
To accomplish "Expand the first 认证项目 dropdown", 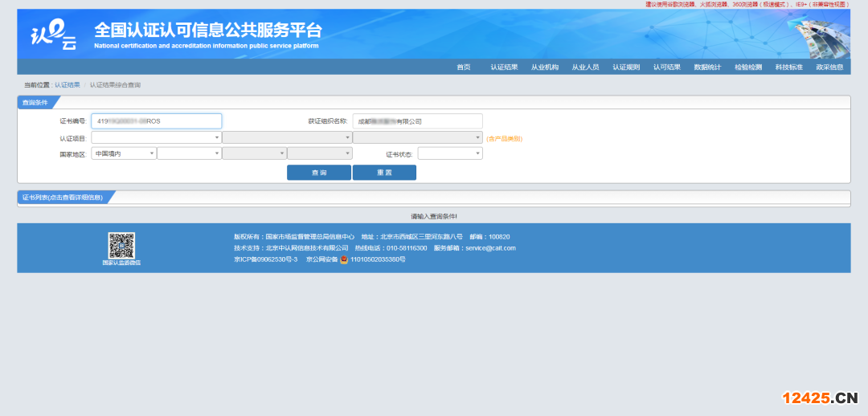I will (156, 137).
